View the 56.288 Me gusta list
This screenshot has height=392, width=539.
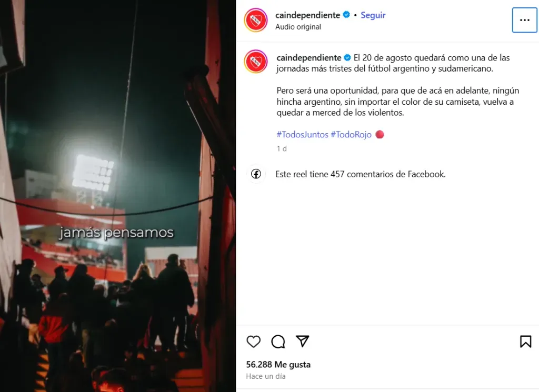click(x=278, y=364)
